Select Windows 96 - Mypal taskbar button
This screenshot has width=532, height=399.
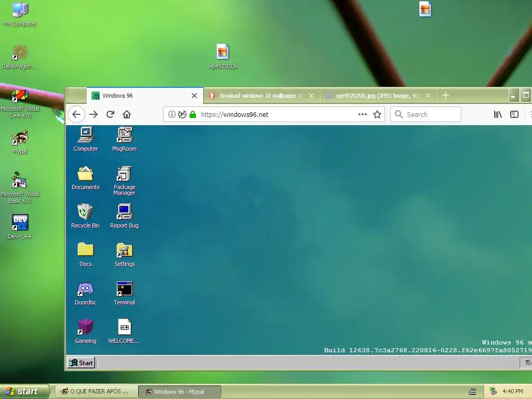(180, 392)
